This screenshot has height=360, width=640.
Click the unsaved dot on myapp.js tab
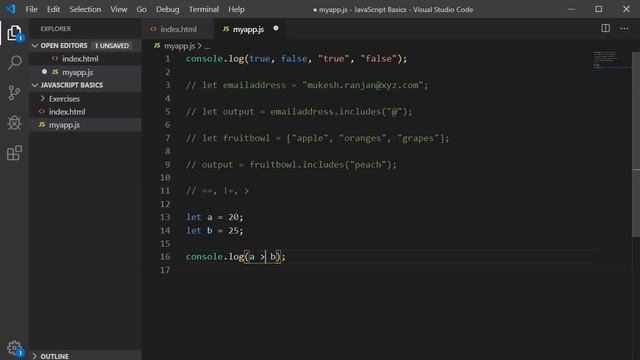(276, 28)
